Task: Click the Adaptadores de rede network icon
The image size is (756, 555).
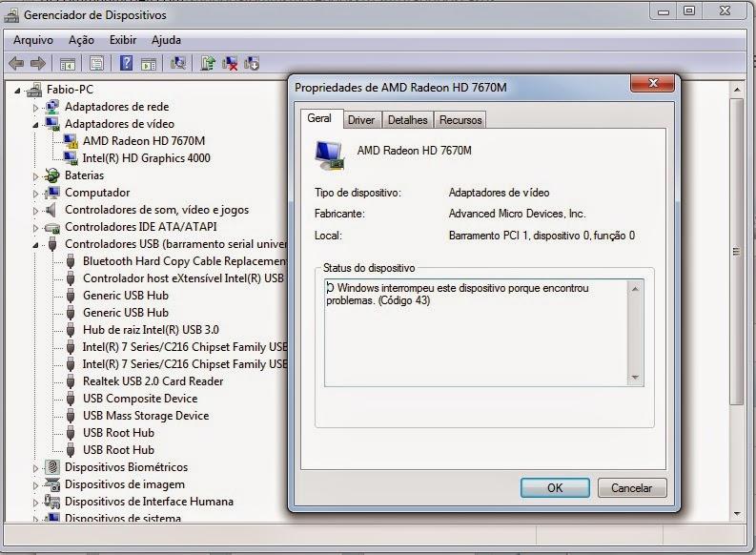Action: point(51,107)
